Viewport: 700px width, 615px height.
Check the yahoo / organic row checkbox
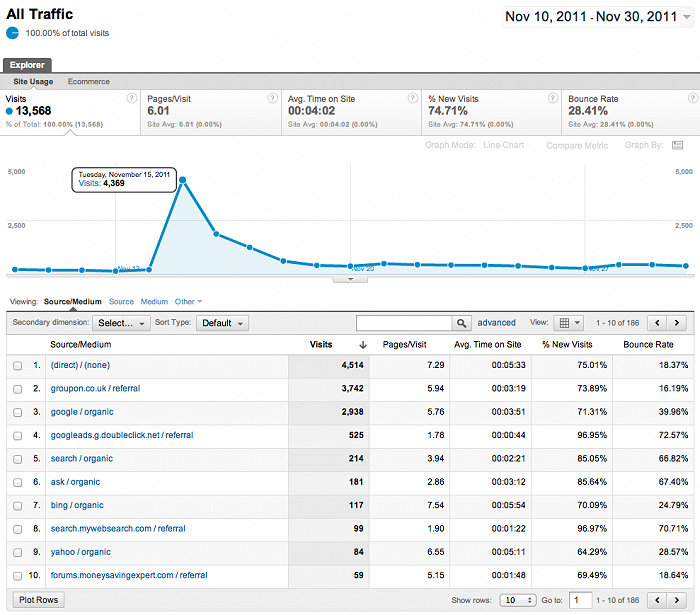[17, 553]
